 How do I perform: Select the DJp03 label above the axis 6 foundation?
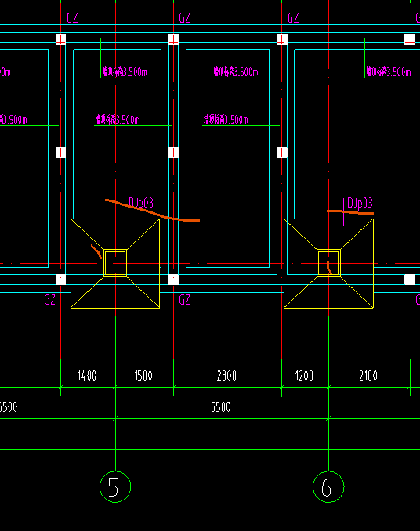pos(360,203)
